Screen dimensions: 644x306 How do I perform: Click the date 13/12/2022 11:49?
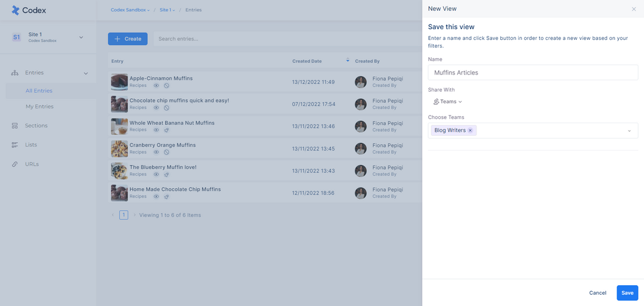point(314,82)
